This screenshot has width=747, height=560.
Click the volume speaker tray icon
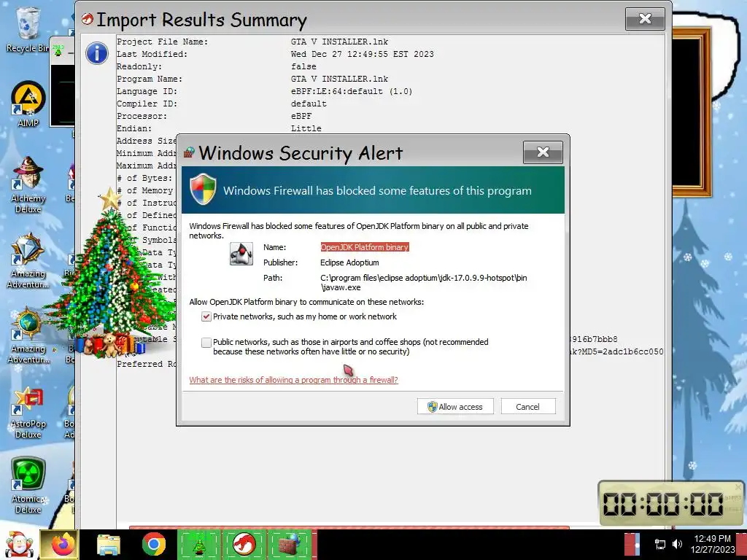click(x=677, y=544)
